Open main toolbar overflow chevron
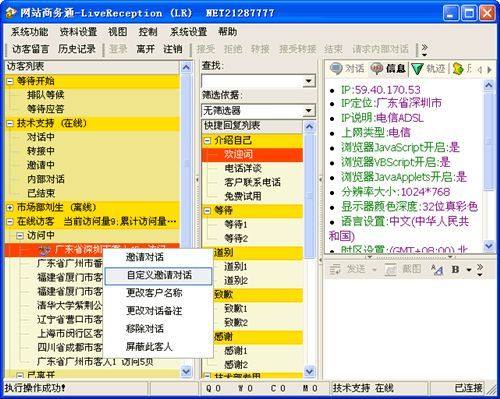This screenshot has width=500, height=399. click(424, 49)
